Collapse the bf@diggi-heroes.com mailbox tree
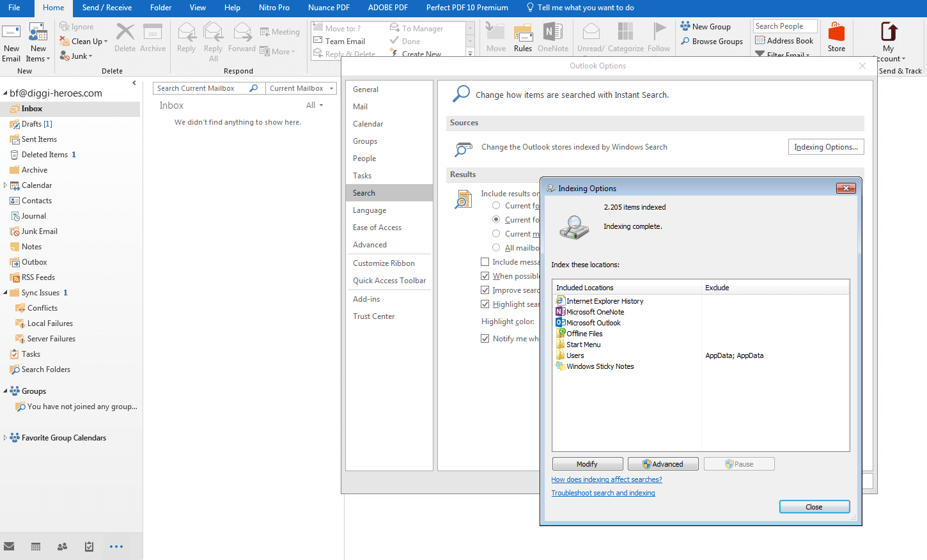The image size is (927, 560). pyautogui.click(x=5, y=92)
